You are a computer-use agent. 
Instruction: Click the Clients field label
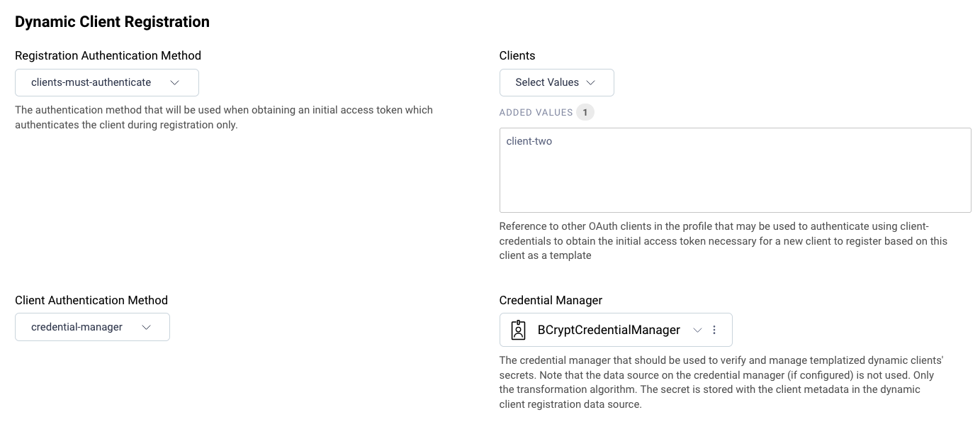click(517, 55)
